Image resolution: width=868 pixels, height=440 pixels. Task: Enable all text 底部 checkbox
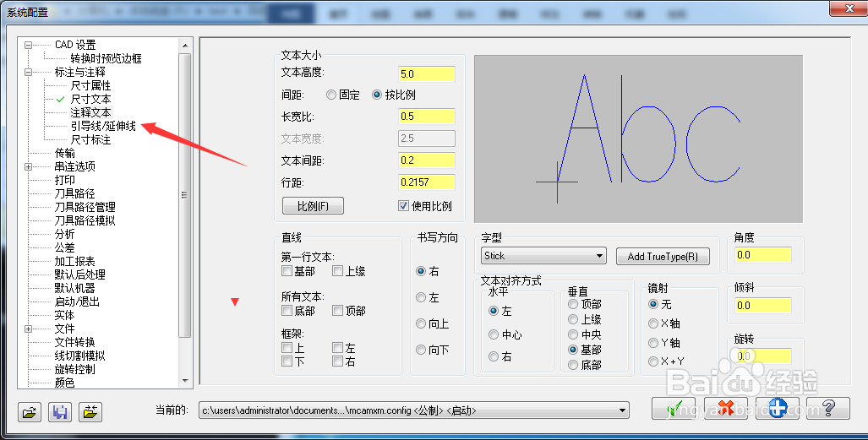click(x=287, y=311)
